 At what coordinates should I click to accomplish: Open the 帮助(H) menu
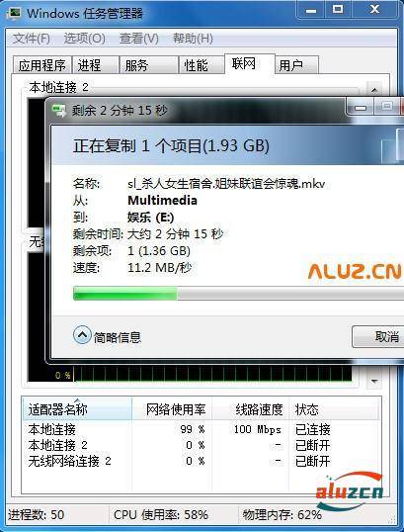(x=193, y=38)
